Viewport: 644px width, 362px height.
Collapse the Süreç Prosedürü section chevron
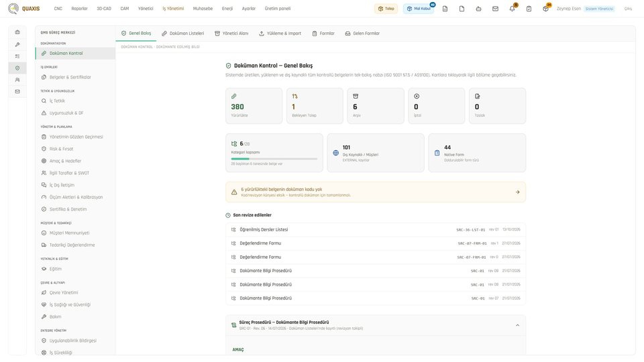click(x=517, y=325)
